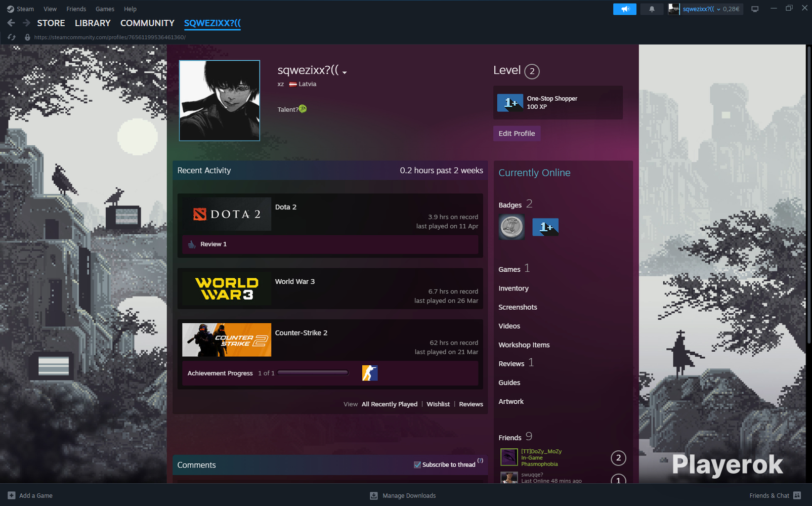The height and width of the screenshot is (506, 812).
Task: Click the help (?) mark near Subscribe to thread
Action: (480, 460)
